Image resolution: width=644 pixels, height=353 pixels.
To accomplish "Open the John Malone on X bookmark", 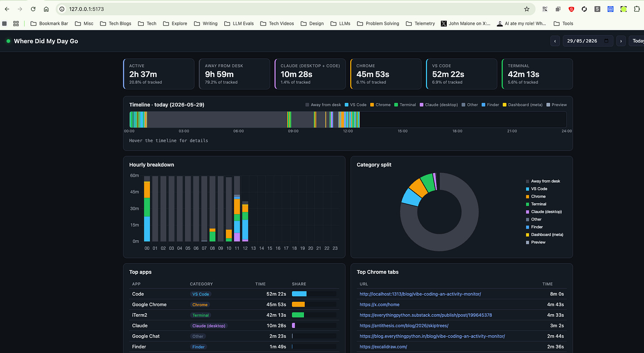I will [x=466, y=23].
